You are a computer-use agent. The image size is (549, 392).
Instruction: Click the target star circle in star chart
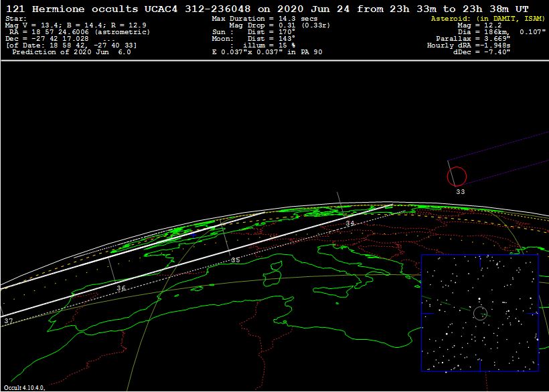pos(479,313)
